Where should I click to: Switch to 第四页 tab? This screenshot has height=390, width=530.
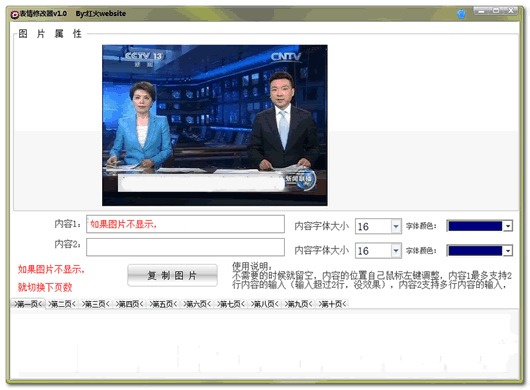pyautogui.click(x=129, y=304)
